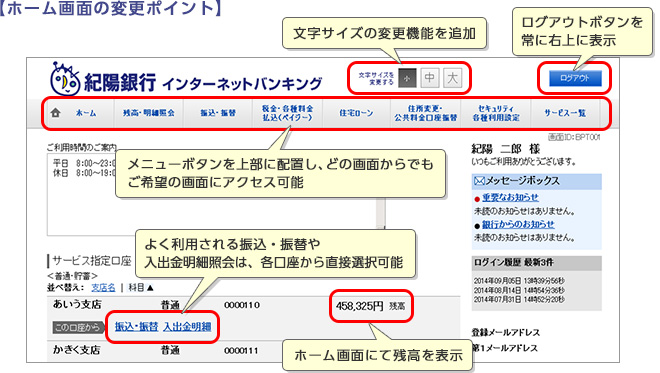This screenshot has width=660, height=373.
Task: Open セキュリティ各種利用設定 menu
Action: 496,113
